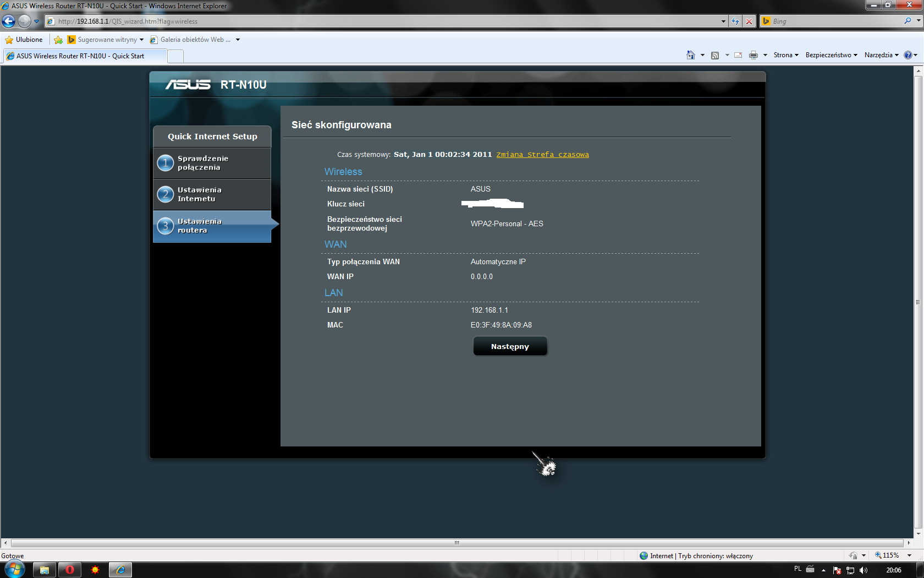Image resolution: width=924 pixels, height=578 pixels.
Task: Click the MAC address E0:3F:49:8A:09:A8
Action: click(x=501, y=325)
